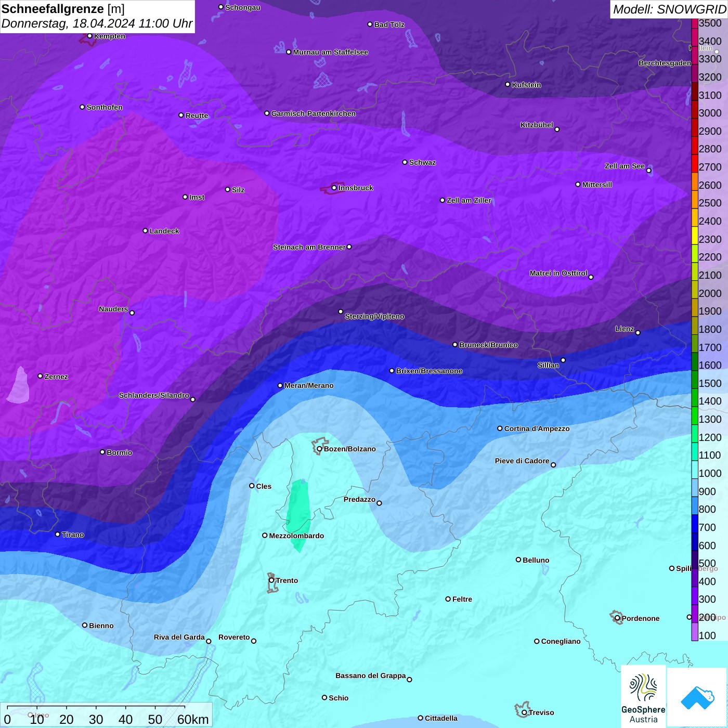The image size is (728, 728).
Task: Click the 'Bassano del Grappa' label
Action: [371, 675]
